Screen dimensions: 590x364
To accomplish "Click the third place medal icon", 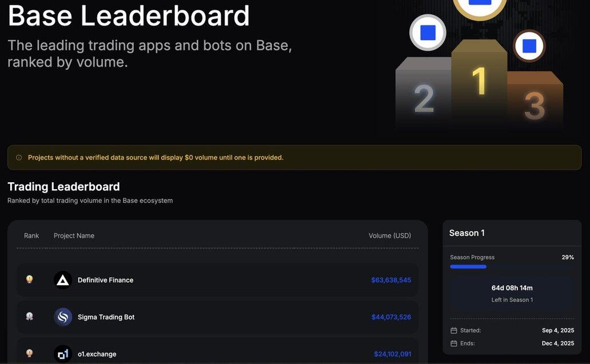I will pos(30,354).
